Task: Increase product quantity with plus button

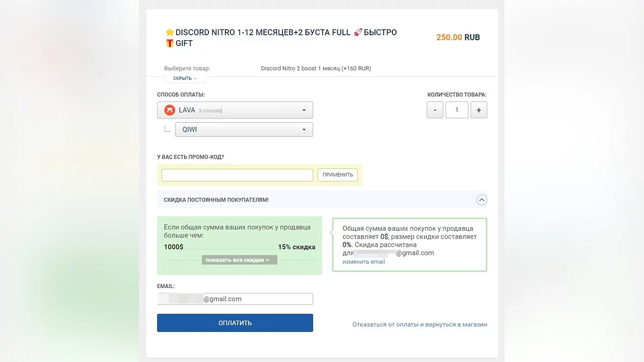Action: (478, 110)
